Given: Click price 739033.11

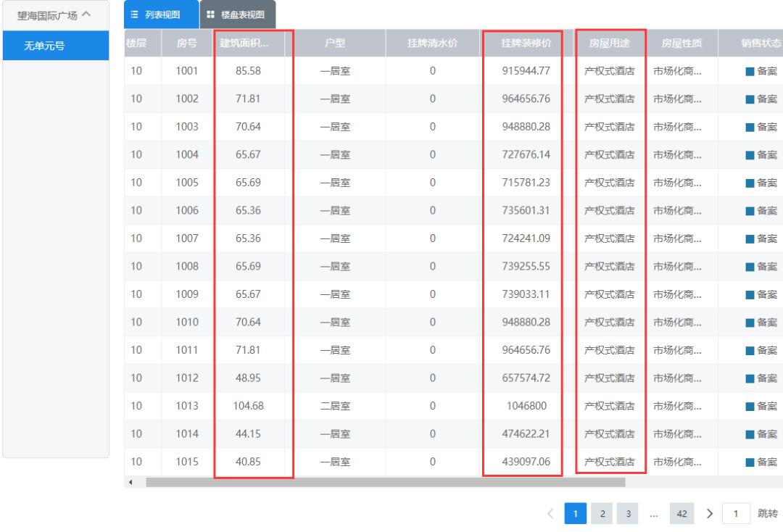Looking at the screenshot, I should (526, 294).
